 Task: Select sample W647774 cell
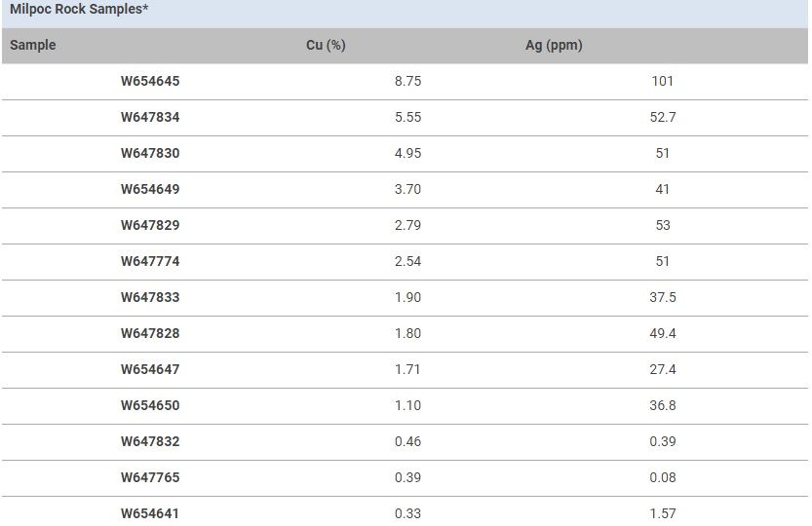(x=150, y=261)
